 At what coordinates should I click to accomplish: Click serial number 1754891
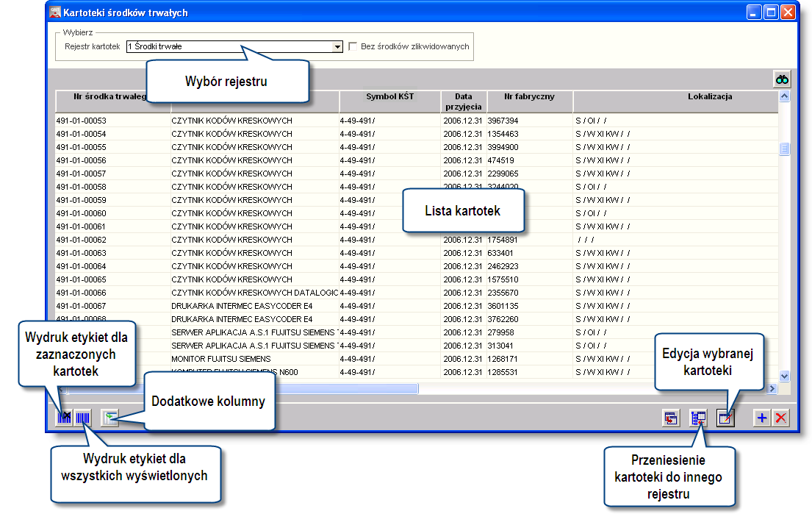[503, 240]
